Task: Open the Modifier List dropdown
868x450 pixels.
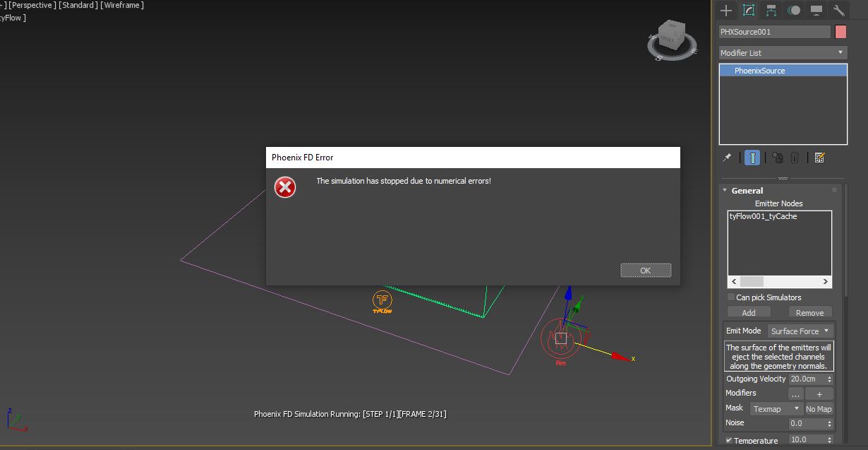Action: [x=783, y=53]
